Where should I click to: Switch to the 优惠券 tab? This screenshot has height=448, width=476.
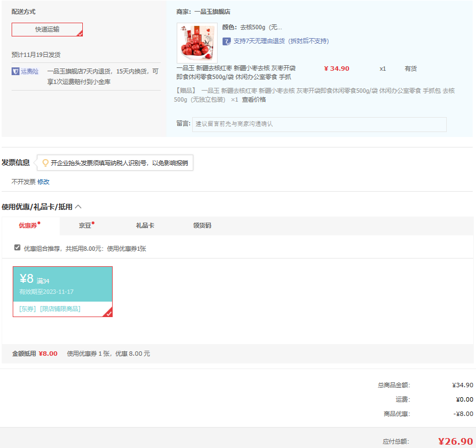(x=30, y=226)
